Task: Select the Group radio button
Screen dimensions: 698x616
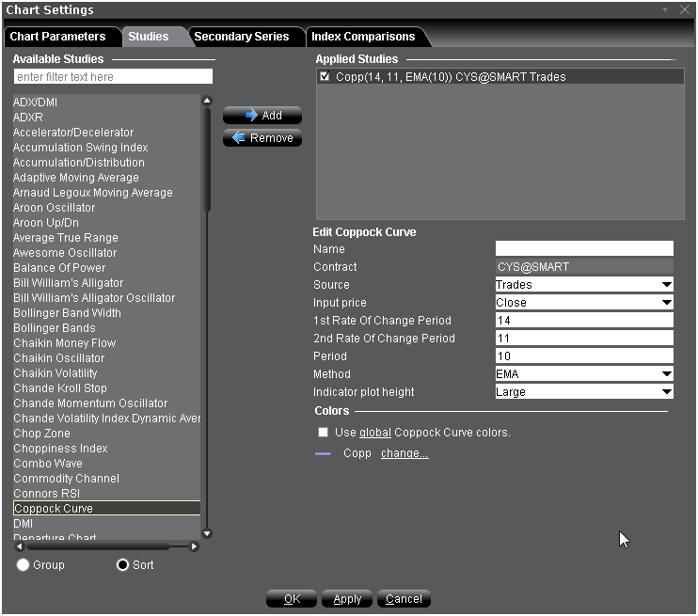Action: coord(24,564)
